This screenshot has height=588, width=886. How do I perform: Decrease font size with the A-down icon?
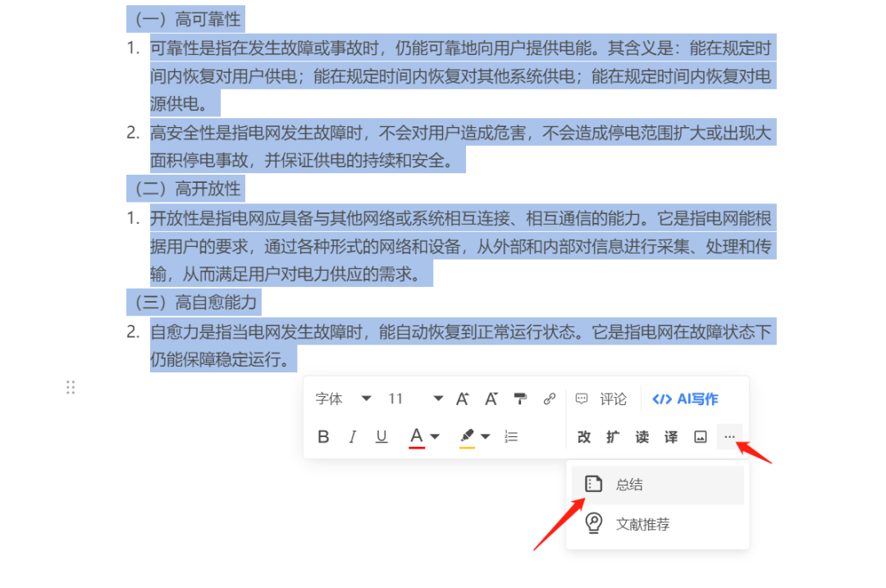pos(491,399)
